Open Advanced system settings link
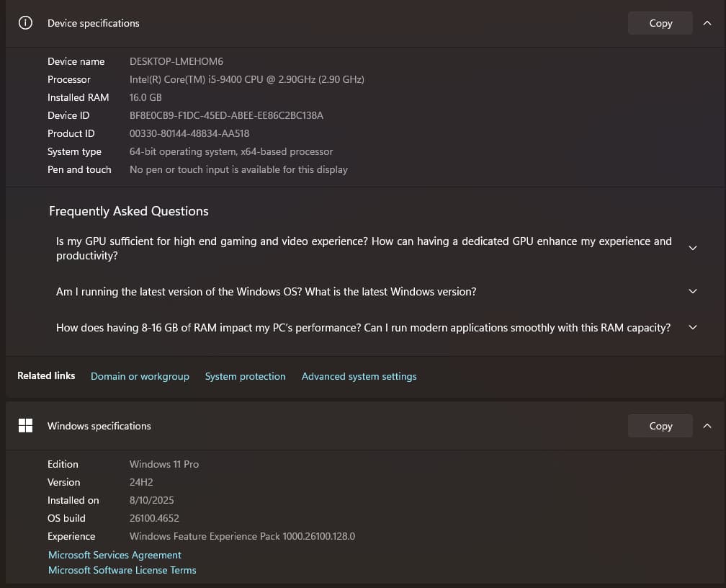This screenshot has width=726, height=588. click(359, 376)
